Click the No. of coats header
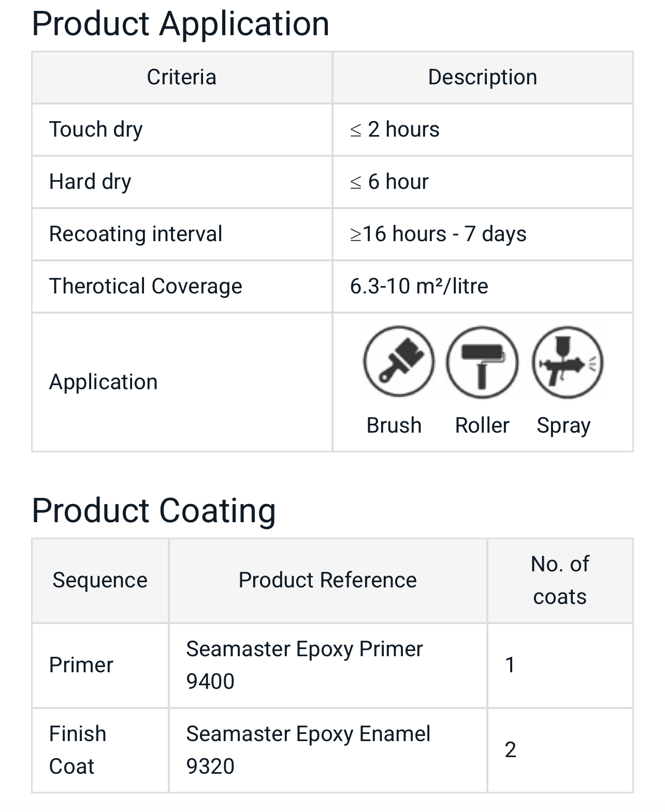665x812 pixels. tap(560, 580)
